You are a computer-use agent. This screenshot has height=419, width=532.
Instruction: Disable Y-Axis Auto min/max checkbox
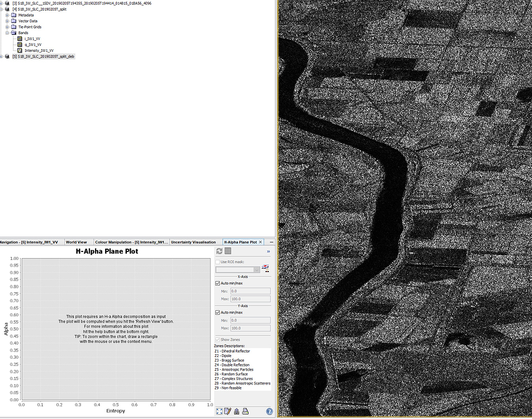click(218, 312)
